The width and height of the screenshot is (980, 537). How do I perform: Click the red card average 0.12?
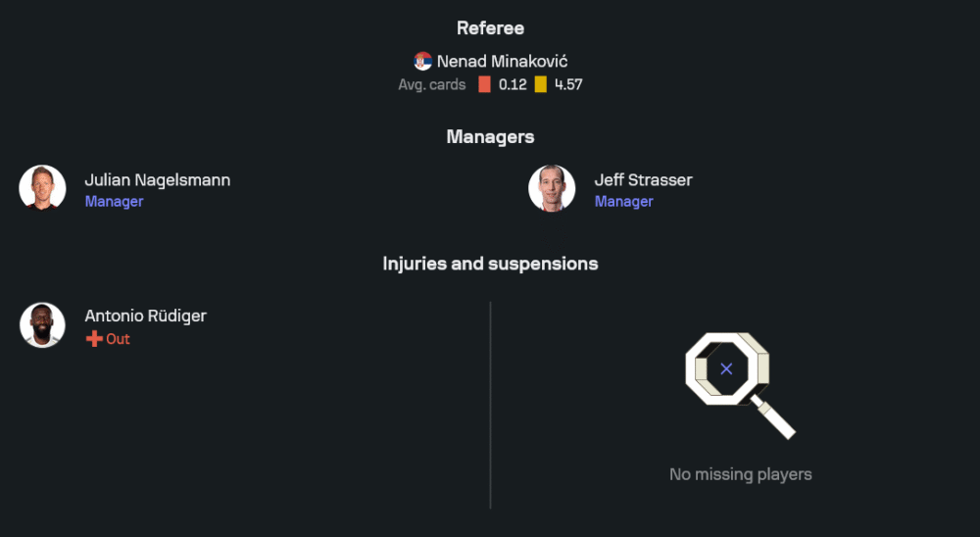pos(513,84)
